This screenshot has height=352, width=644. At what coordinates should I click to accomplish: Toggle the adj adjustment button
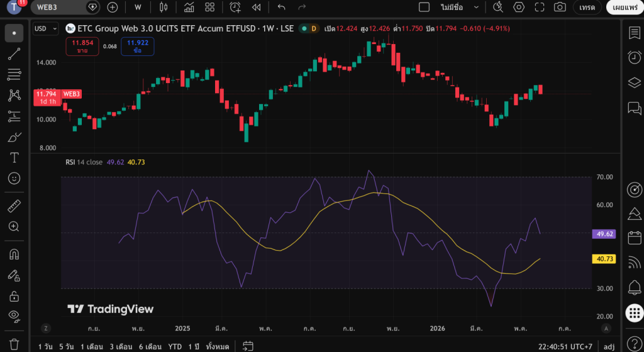(x=609, y=347)
